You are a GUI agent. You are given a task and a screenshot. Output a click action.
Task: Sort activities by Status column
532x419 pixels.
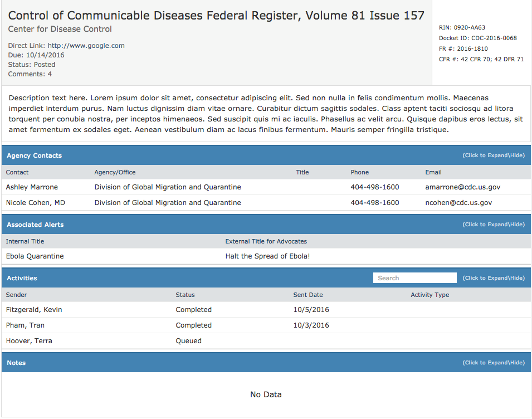tap(186, 295)
